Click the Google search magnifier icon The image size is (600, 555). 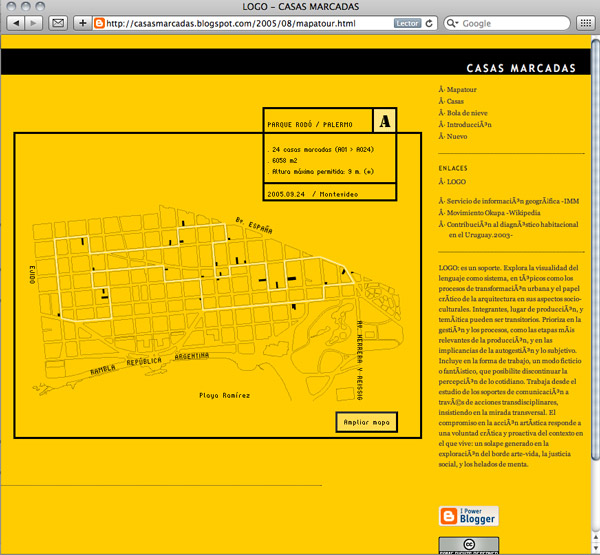tap(452, 23)
